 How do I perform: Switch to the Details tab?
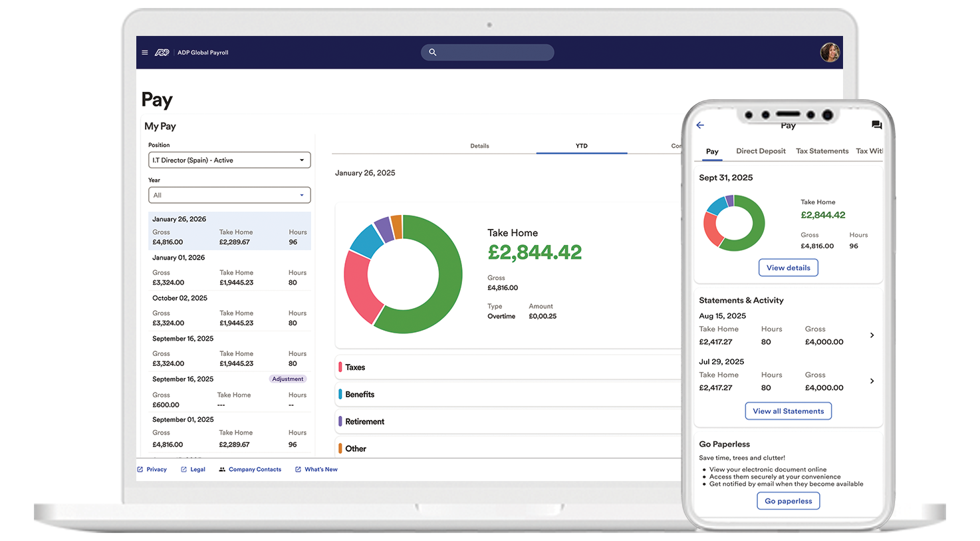coord(479,146)
